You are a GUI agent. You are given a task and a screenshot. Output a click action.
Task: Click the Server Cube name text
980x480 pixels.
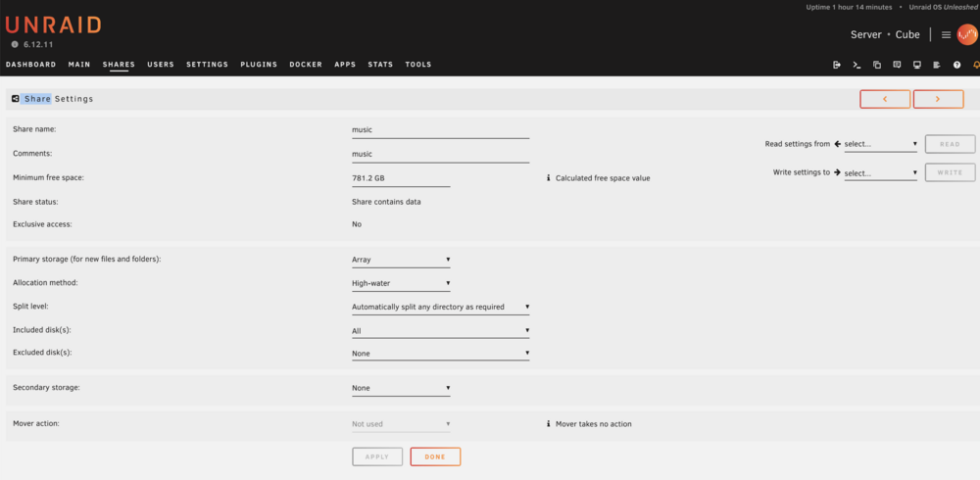point(885,35)
